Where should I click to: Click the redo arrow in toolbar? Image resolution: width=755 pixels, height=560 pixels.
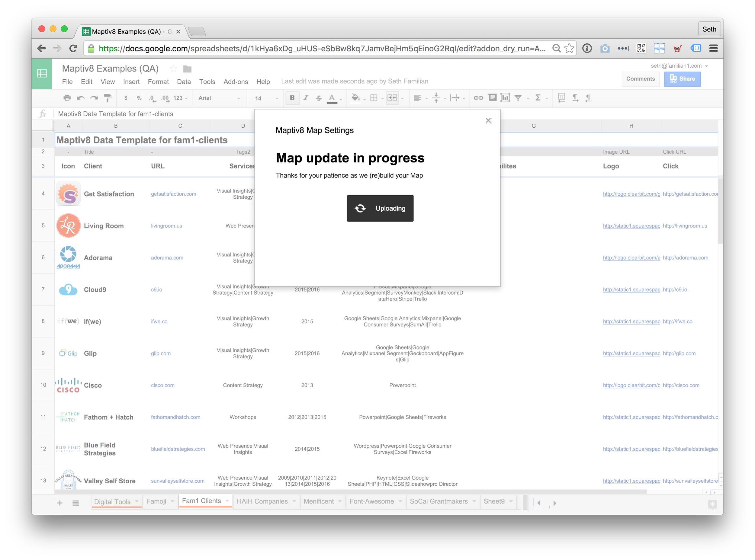pos(94,98)
